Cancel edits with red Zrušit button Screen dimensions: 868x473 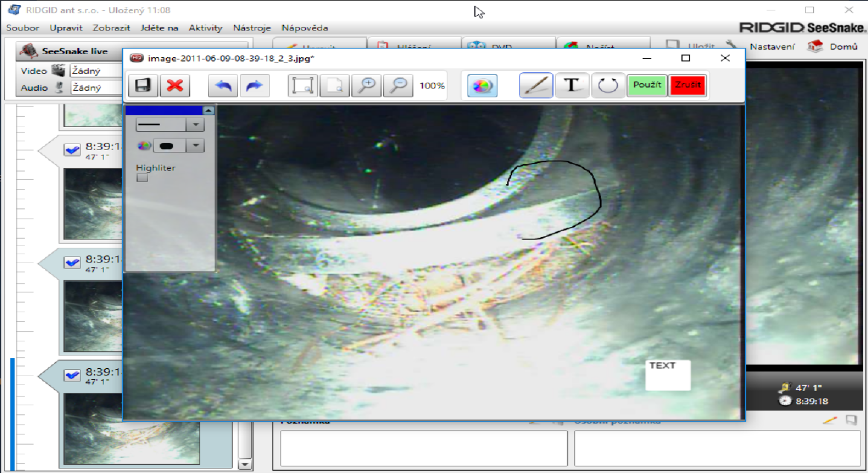(x=687, y=85)
